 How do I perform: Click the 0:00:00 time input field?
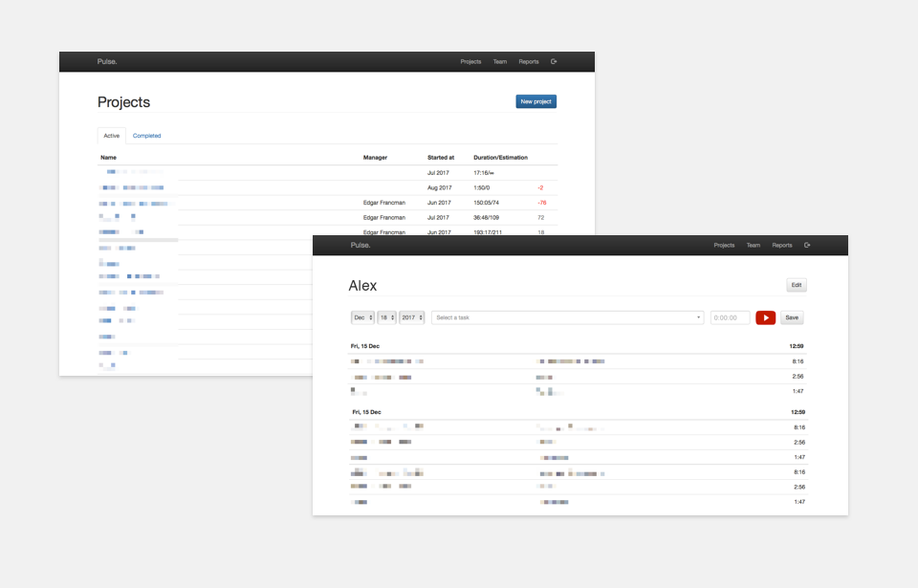pyautogui.click(x=730, y=317)
